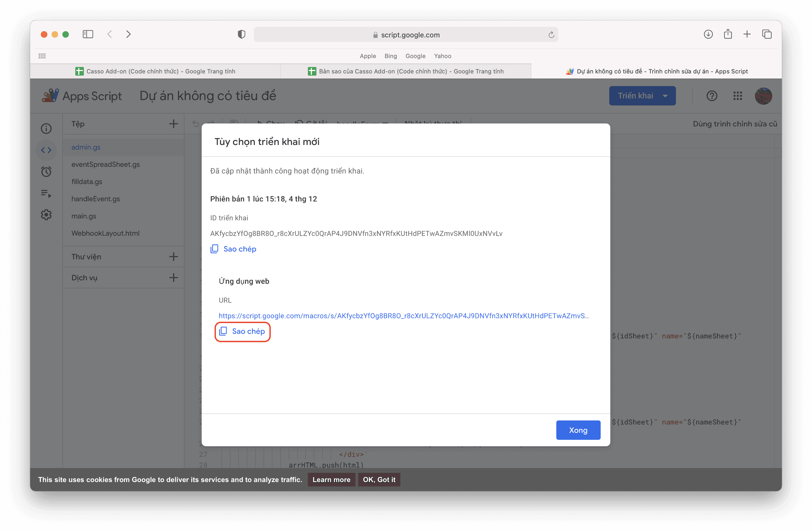
Task: Dismiss cookies notice with OK, Got it
Action: (379, 479)
